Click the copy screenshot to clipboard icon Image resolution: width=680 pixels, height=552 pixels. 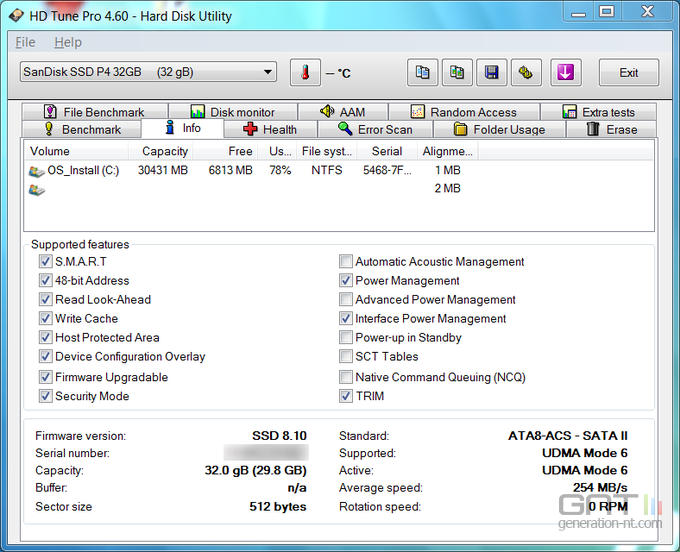[457, 72]
